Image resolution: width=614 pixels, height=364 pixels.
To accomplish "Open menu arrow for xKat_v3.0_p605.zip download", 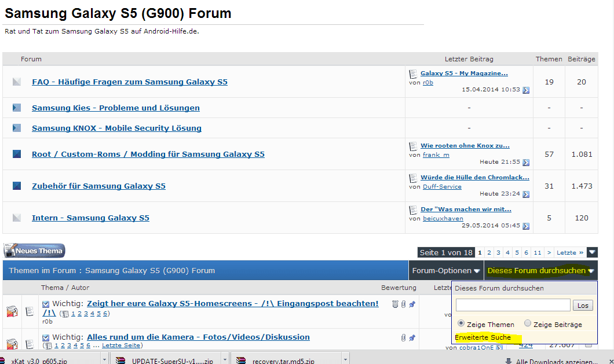I will click(104, 359).
